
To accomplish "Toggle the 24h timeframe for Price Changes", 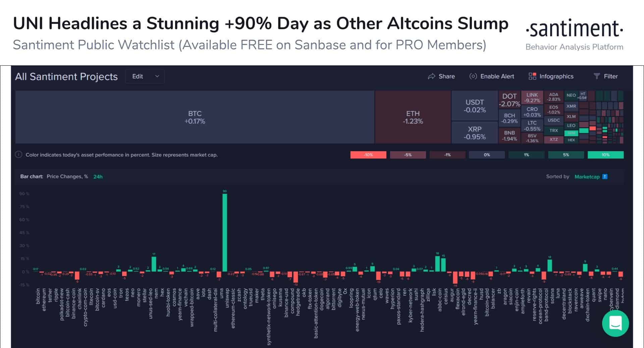I will pos(98,176).
